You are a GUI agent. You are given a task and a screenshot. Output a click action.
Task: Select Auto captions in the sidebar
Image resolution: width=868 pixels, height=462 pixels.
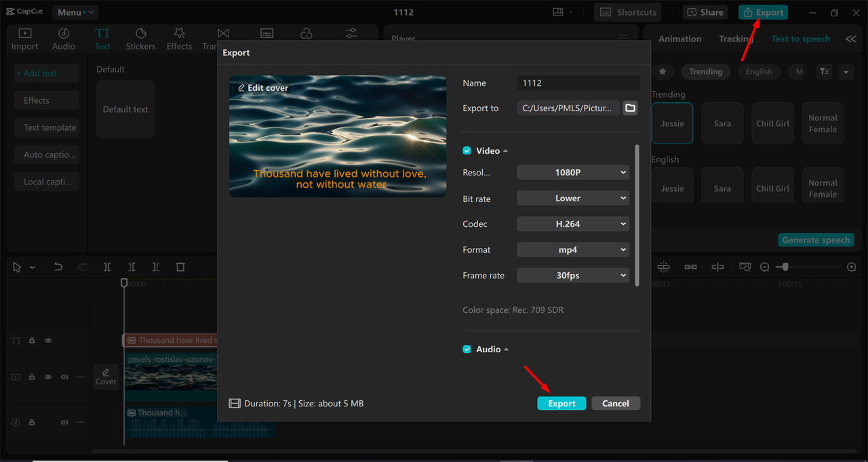(47, 154)
